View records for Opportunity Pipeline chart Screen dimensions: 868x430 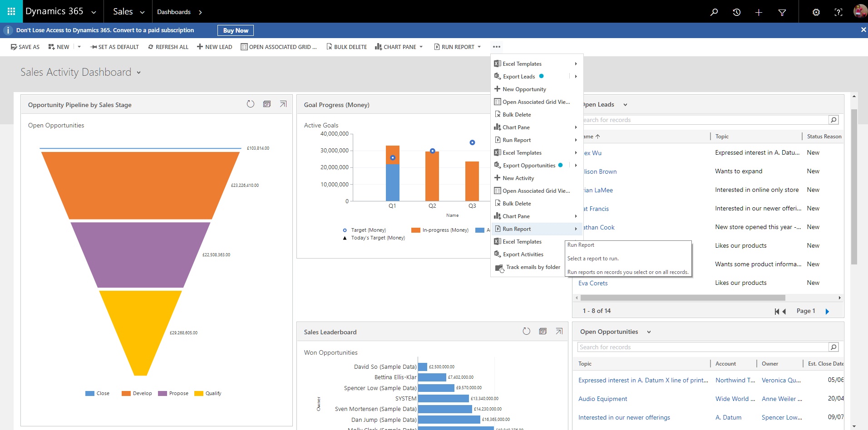pyautogui.click(x=267, y=104)
